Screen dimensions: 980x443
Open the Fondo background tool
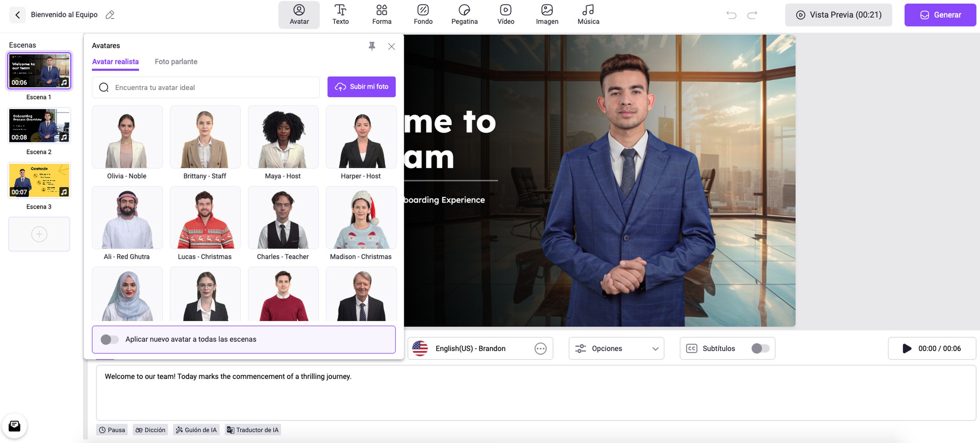423,15
